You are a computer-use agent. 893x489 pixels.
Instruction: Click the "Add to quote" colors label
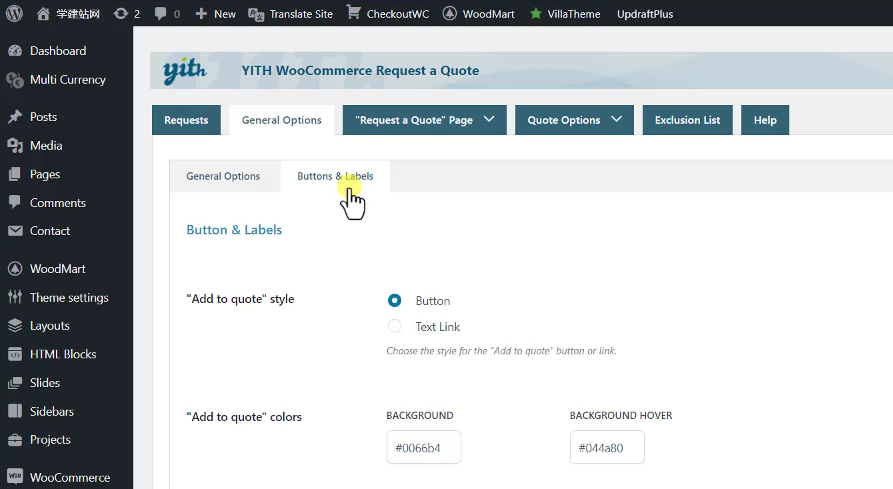244,417
